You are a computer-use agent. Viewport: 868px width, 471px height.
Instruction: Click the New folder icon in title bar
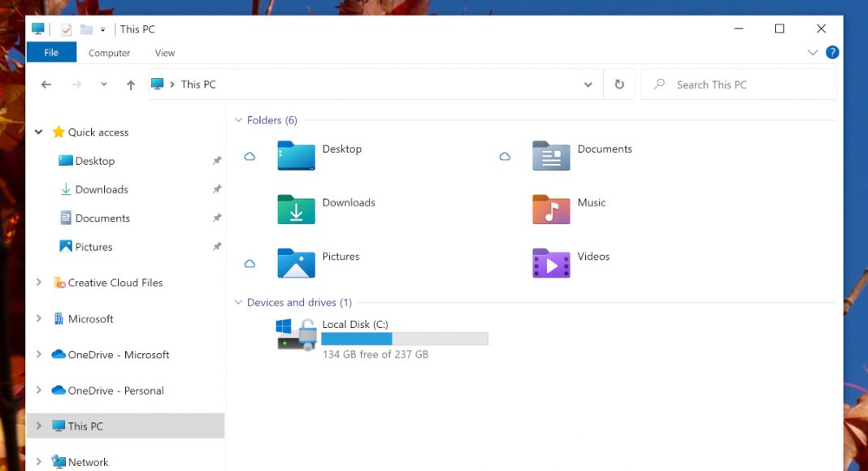[x=86, y=29]
